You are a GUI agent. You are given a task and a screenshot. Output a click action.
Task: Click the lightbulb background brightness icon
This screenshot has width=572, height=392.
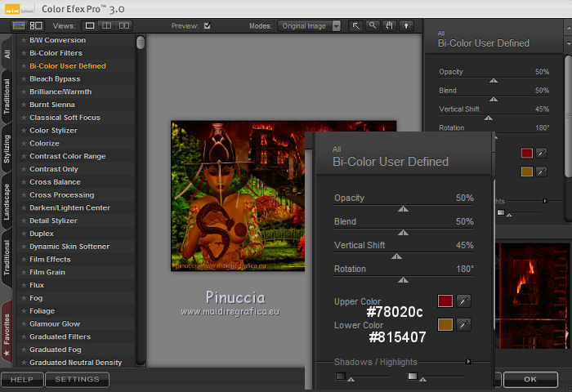[x=405, y=26]
